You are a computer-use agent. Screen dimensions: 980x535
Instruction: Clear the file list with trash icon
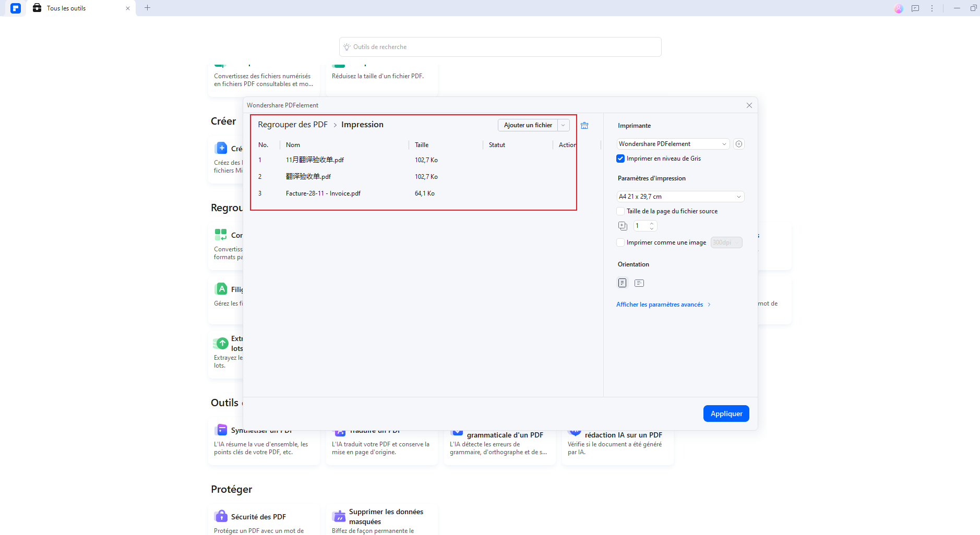(x=584, y=125)
